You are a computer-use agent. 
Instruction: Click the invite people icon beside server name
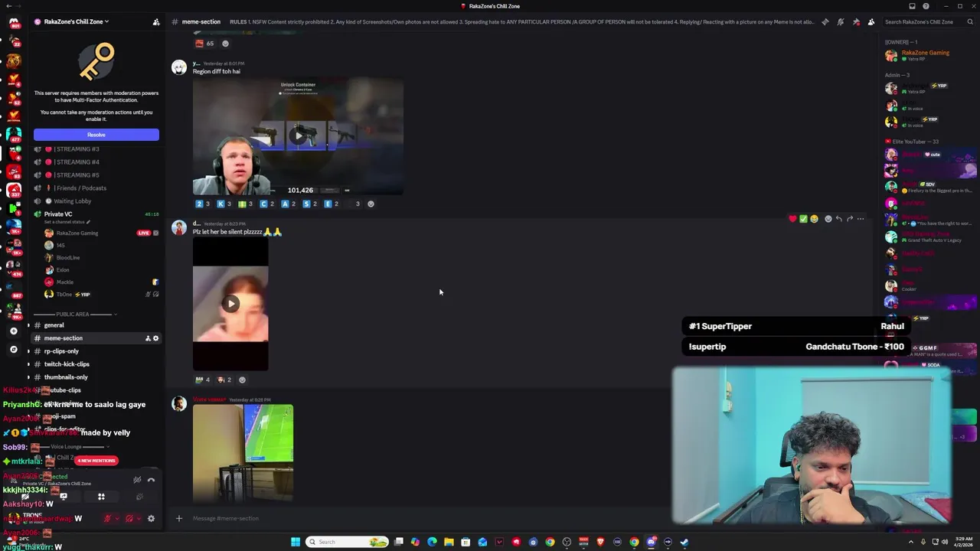click(x=156, y=21)
